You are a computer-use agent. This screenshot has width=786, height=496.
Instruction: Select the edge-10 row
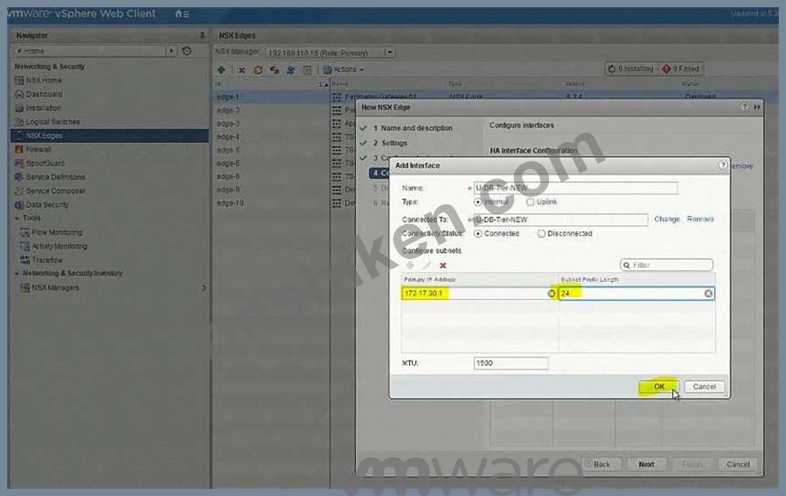271,203
